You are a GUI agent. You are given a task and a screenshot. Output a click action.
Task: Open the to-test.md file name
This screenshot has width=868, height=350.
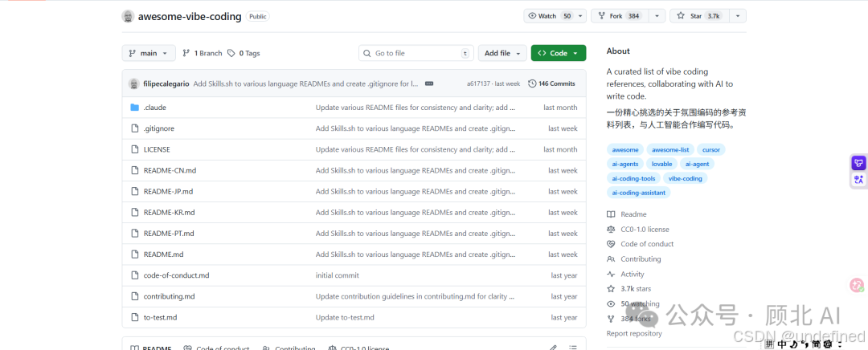coord(160,317)
